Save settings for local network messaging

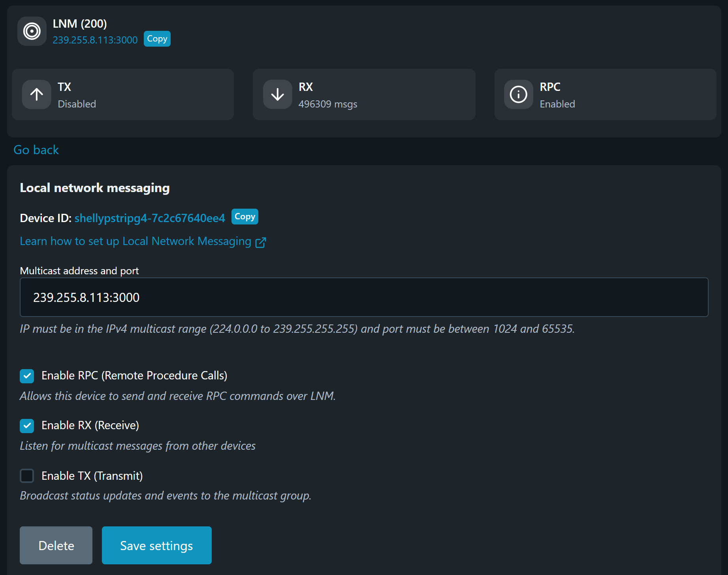(157, 545)
